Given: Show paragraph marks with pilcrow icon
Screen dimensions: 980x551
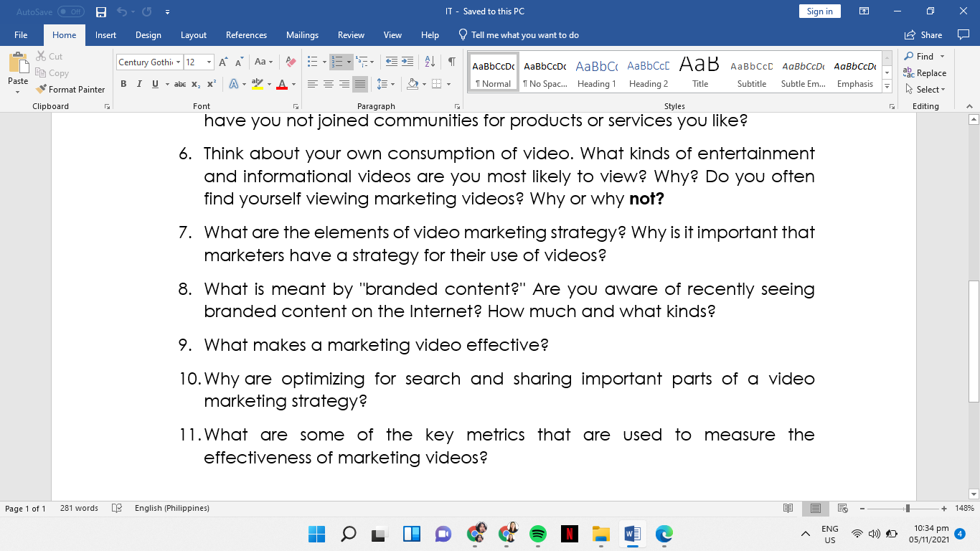Looking at the screenshot, I should [x=451, y=62].
